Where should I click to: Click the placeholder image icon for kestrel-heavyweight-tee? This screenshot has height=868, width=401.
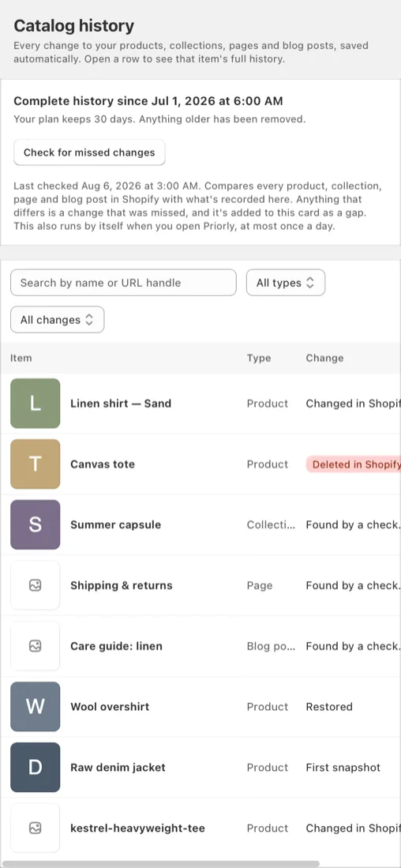pos(35,829)
